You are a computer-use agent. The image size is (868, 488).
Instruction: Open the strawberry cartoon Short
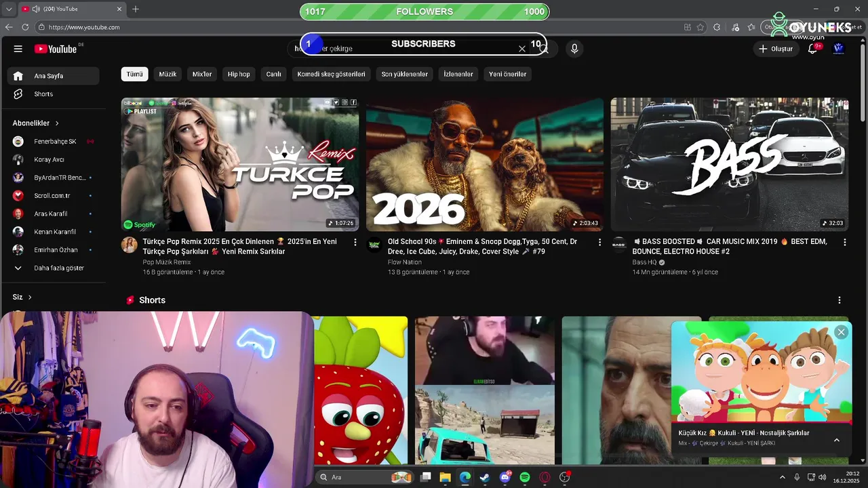coord(360,390)
